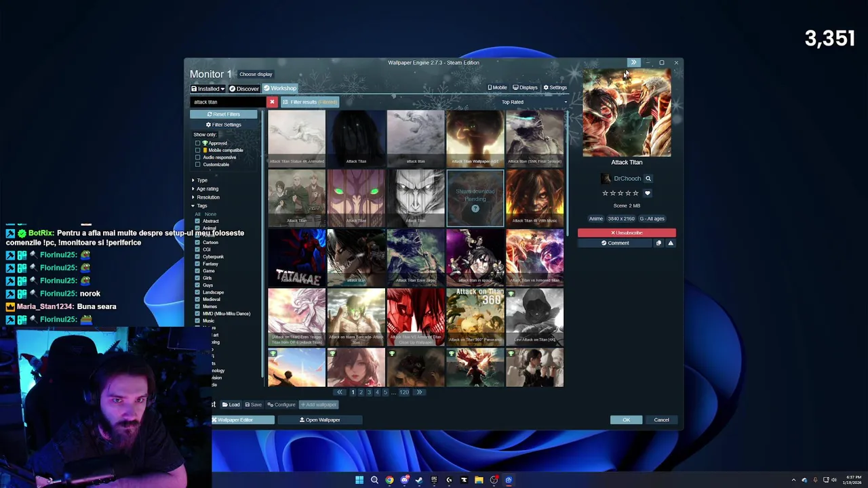Click Open Wallpaper button
The height and width of the screenshot is (488, 868).
(x=319, y=420)
